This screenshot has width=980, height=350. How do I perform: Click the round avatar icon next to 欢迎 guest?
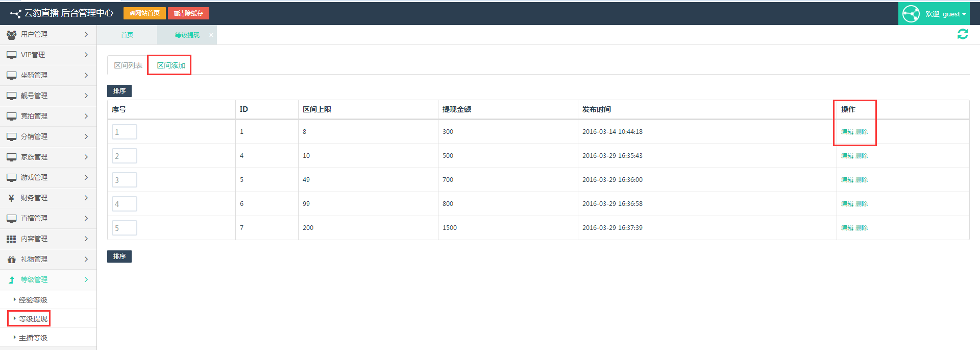[911, 14]
